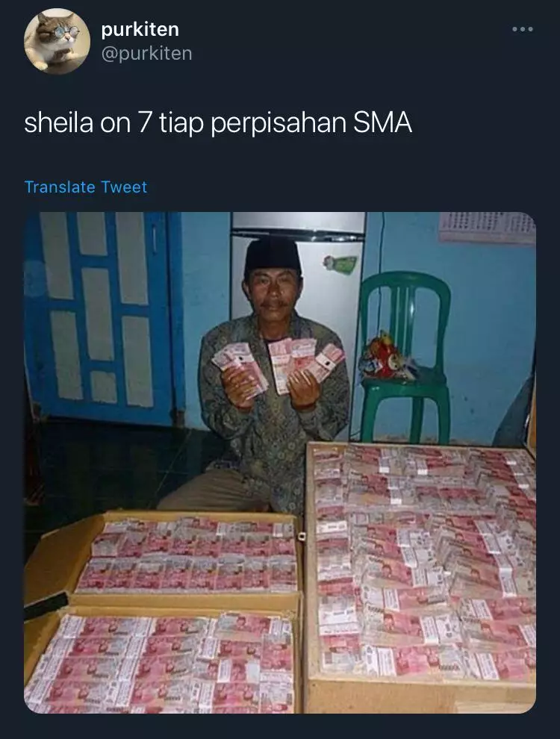Click the Translate Tweet link
The image size is (560, 739).
pos(86,187)
